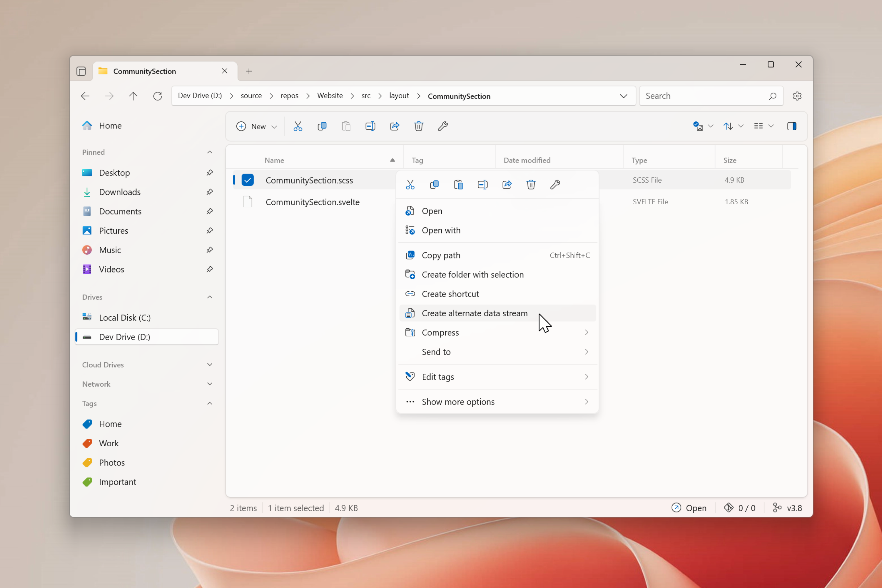882x588 pixels.
Task: Expand the Cloud Drives section
Action: click(210, 365)
